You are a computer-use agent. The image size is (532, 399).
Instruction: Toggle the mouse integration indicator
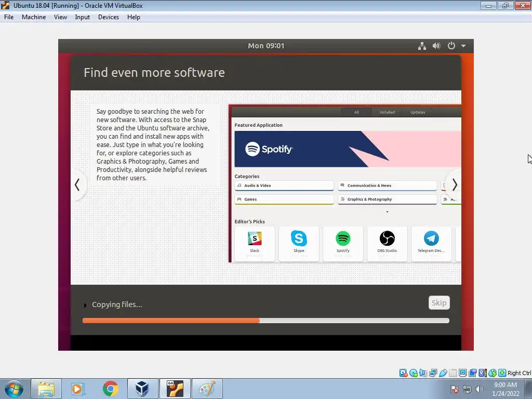(x=492, y=373)
